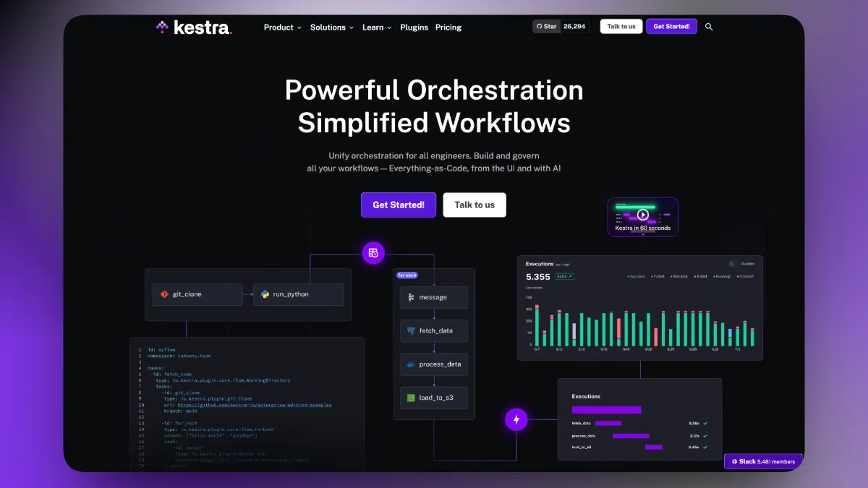Click the load_to_s3 purple duration bar

tap(654, 447)
